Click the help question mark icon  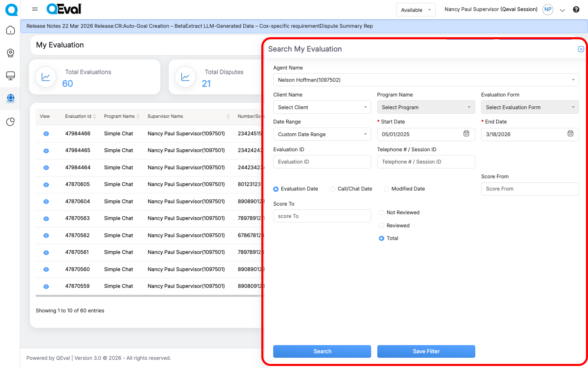pyautogui.click(x=576, y=9)
